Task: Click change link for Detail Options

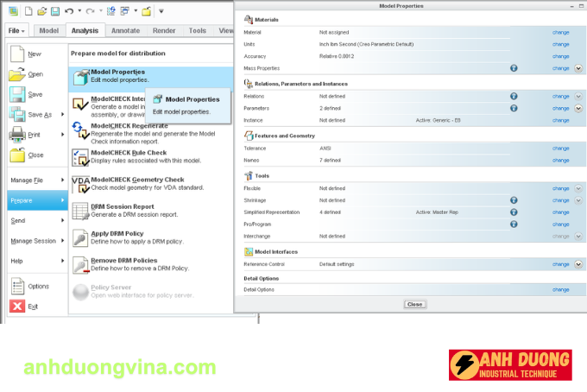Action: [x=560, y=289]
